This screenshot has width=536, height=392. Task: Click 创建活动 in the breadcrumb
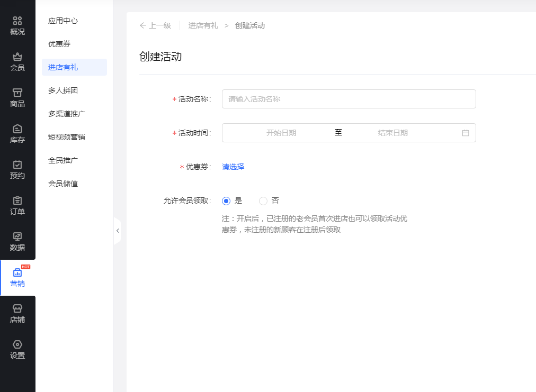coord(250,25)
